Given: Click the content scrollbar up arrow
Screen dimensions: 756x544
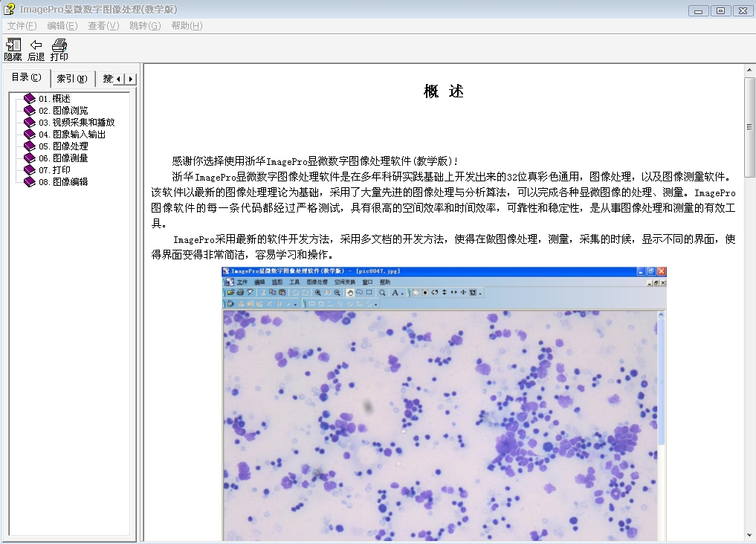Looking at the screenshot, I should [750, 70].
